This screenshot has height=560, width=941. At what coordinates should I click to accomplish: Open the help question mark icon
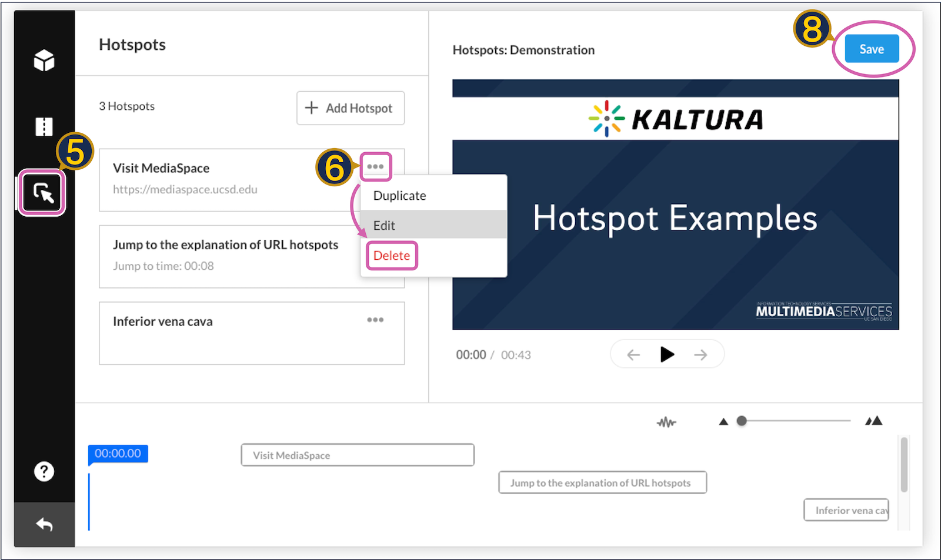[44, 471]
